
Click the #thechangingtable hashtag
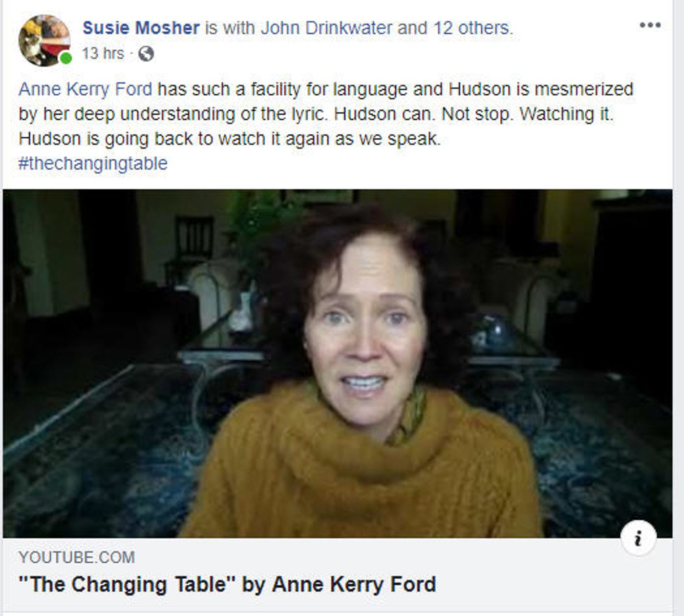pos(93,163)
